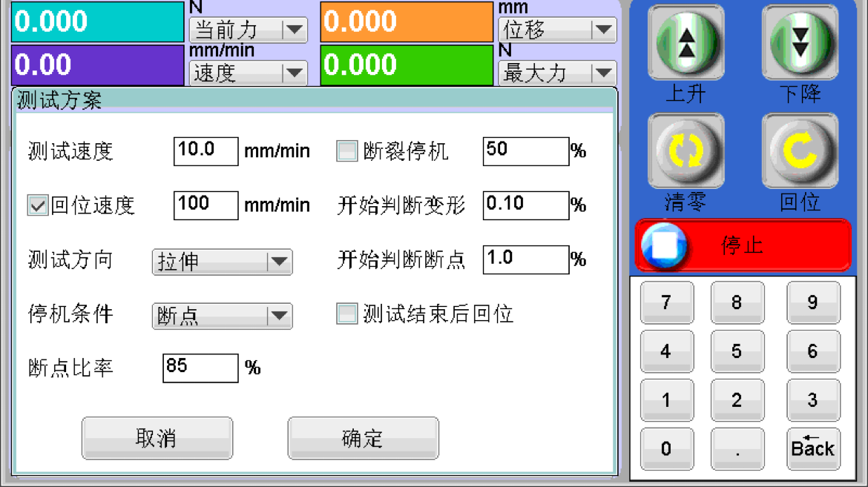868x487 pixels.
Task: Select the 测试速度 input field showing 10.0
Action: [x=206, y=151]
